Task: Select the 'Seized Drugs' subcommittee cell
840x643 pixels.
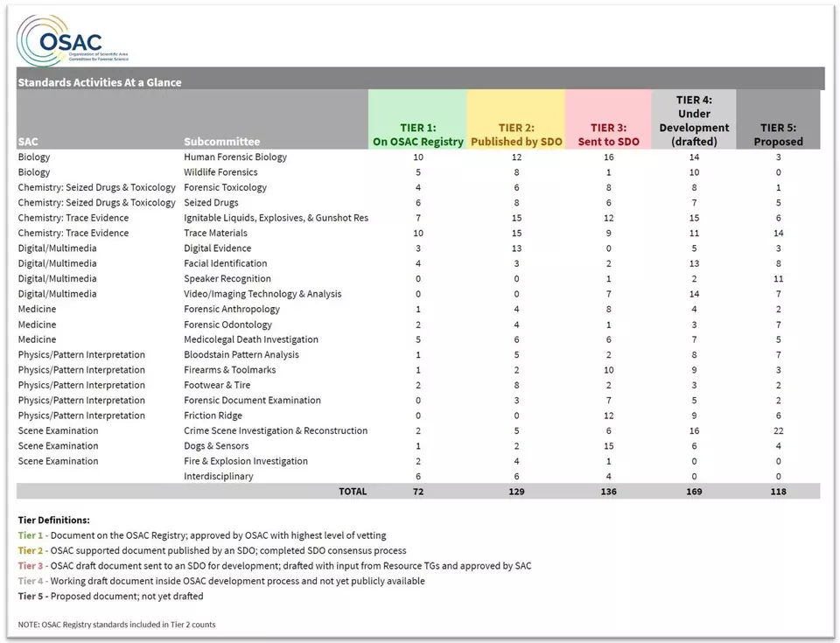Action: tap(211, 203)
